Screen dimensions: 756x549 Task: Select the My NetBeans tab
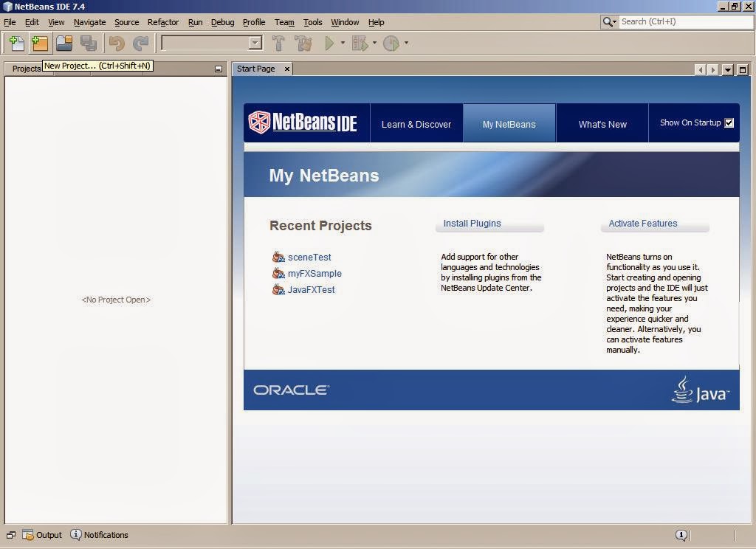point(509,124)
